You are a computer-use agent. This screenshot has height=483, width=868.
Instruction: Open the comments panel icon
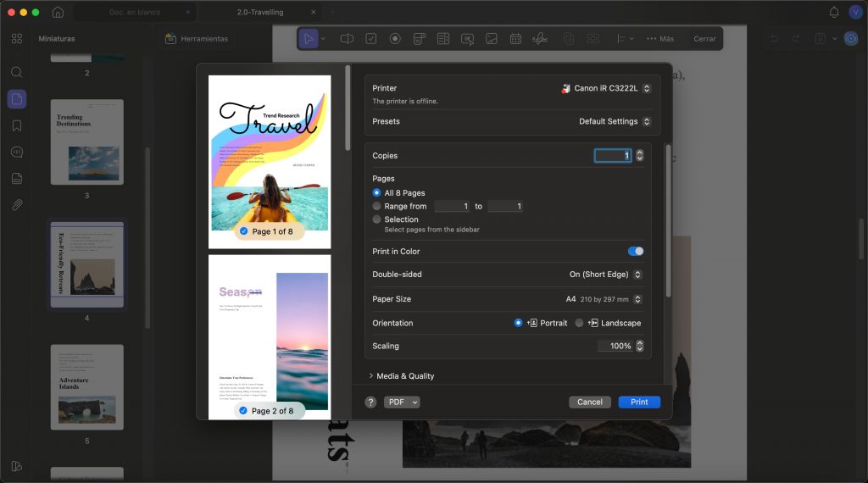tap(17, 153)
